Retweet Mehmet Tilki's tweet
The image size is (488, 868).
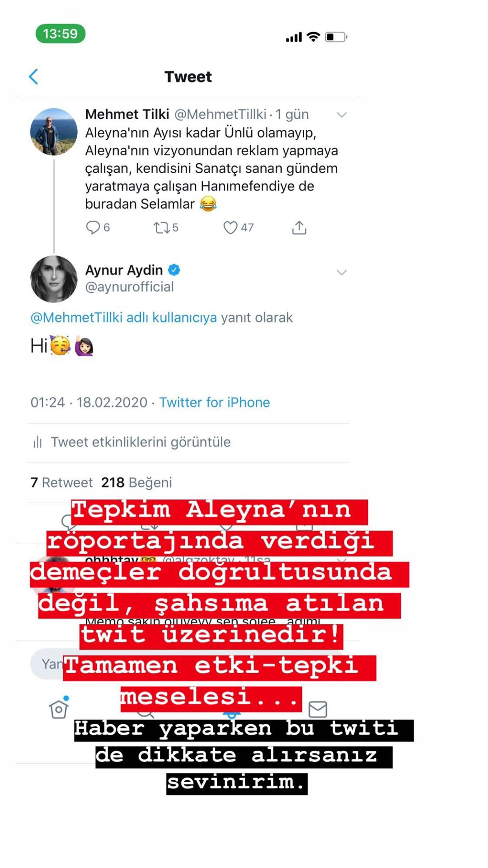coord(166,227)
